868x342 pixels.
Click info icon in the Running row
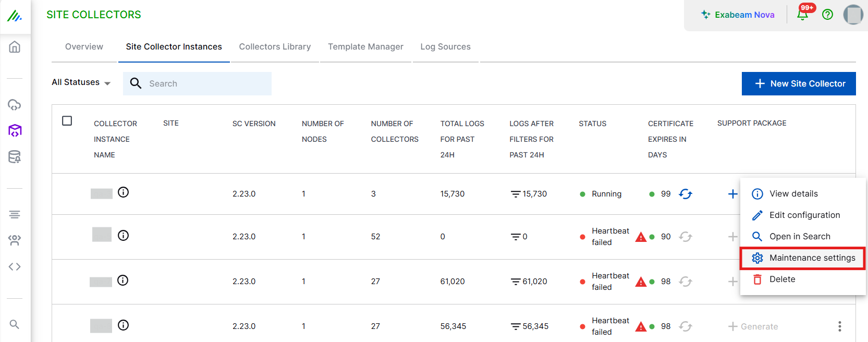(123, 192)
